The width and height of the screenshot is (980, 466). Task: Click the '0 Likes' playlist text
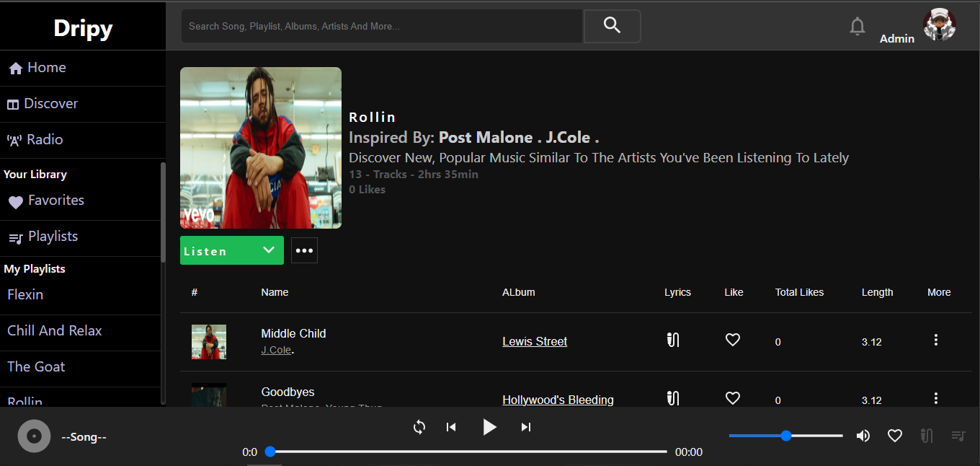tap(367, 189)
